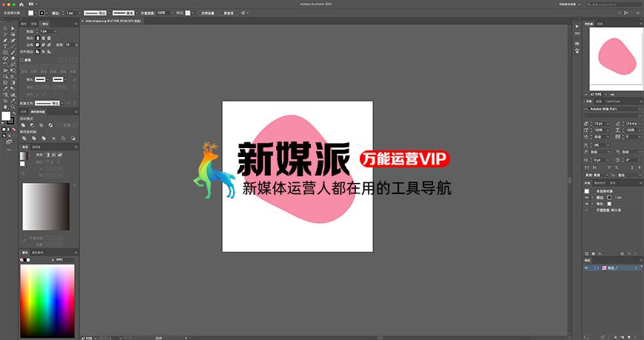Switch to the 透明度 transparency tab
The height and width of the screenshot is (340, 644).
click(x=36, y=147)
